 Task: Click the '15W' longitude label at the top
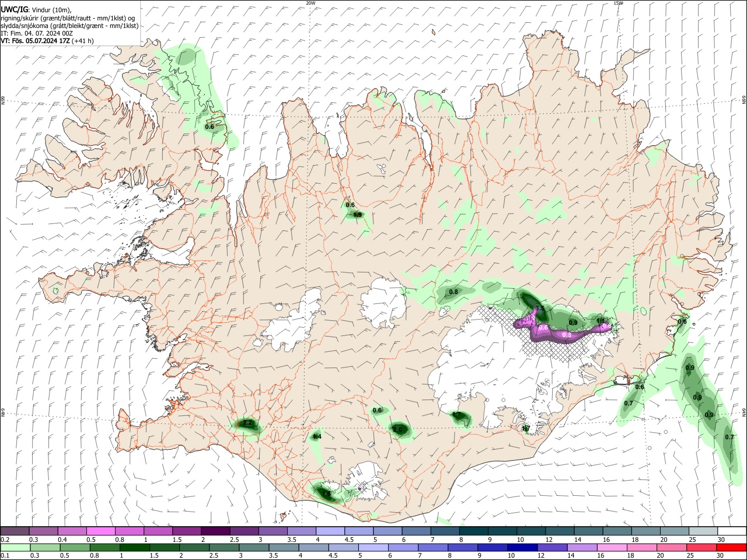[618, 3]
